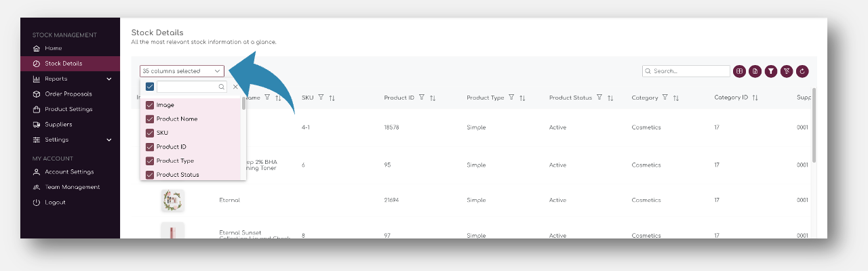
Task: Select Product ID cell 21694
Action: 393,201
